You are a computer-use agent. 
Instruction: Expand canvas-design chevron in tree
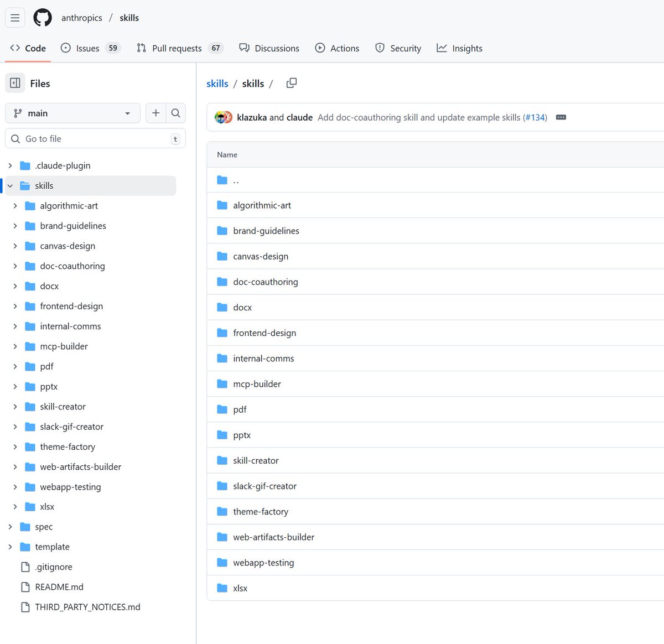(15, 246)
